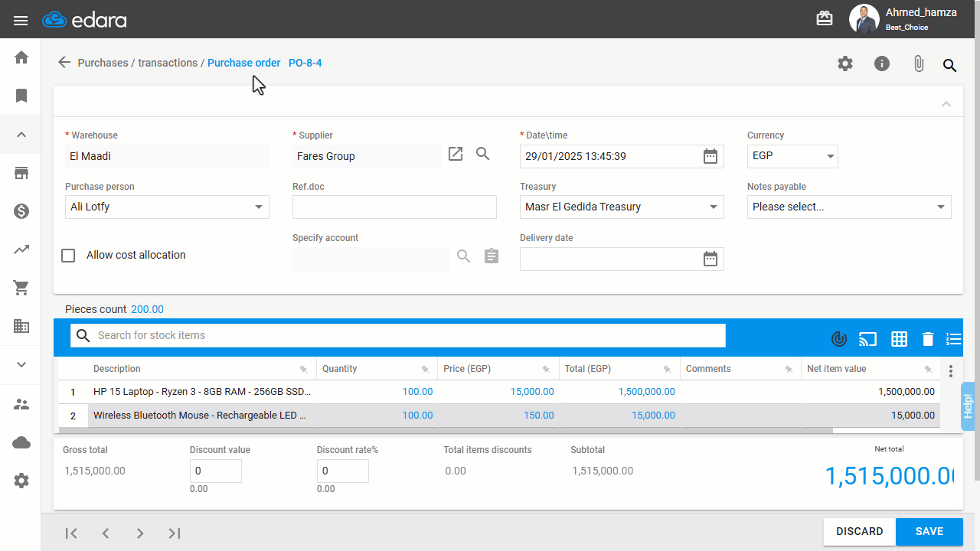
Task: Select the HP 15 Laptop row description
Action: (x=202, y=392)
